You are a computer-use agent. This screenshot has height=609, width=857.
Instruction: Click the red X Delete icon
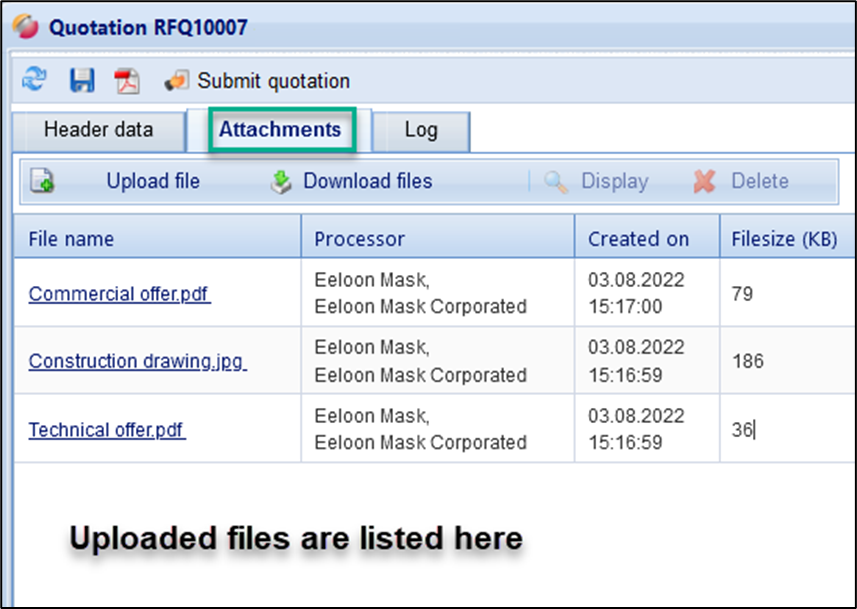tap(705, 182)
